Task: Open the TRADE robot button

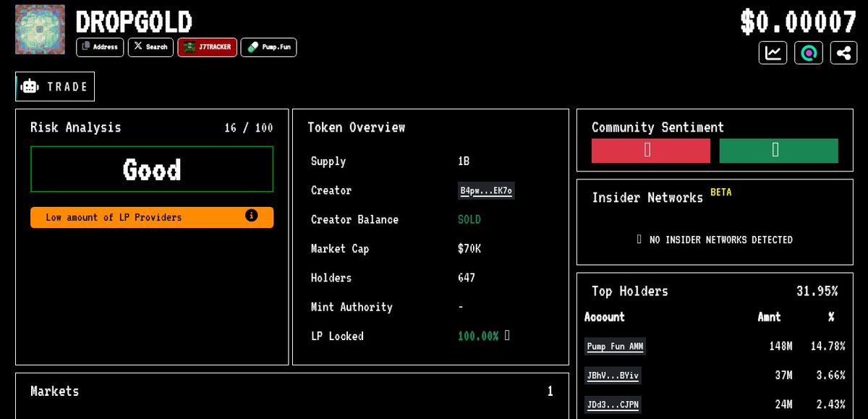Action: (x=55, y=87)
